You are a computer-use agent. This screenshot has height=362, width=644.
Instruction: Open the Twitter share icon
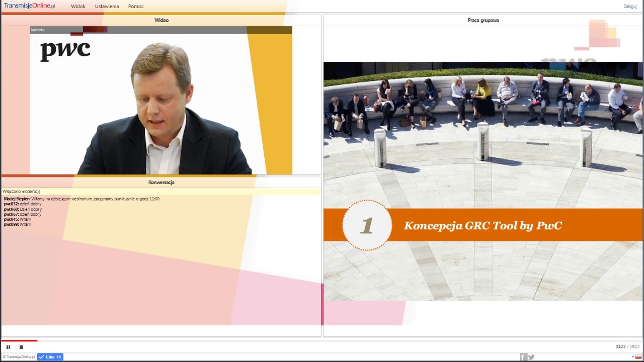click(x=531, y=357)
